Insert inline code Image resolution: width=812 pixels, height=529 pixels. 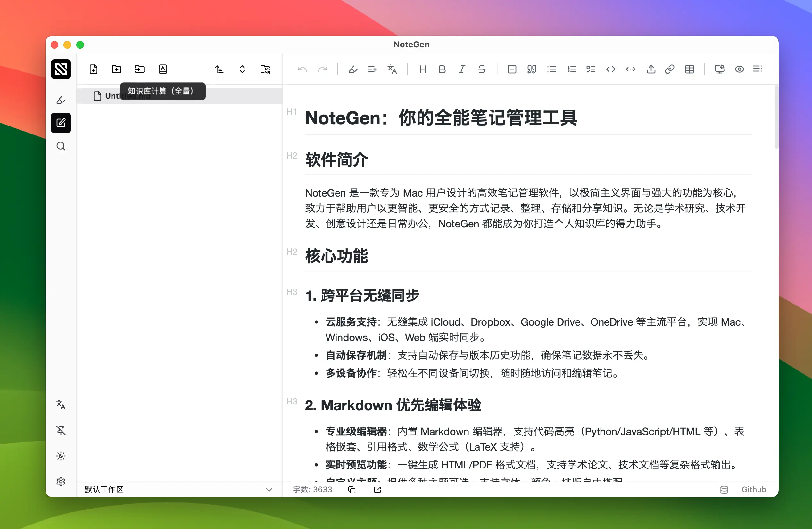pyautogui.click(x=631, y=69)
